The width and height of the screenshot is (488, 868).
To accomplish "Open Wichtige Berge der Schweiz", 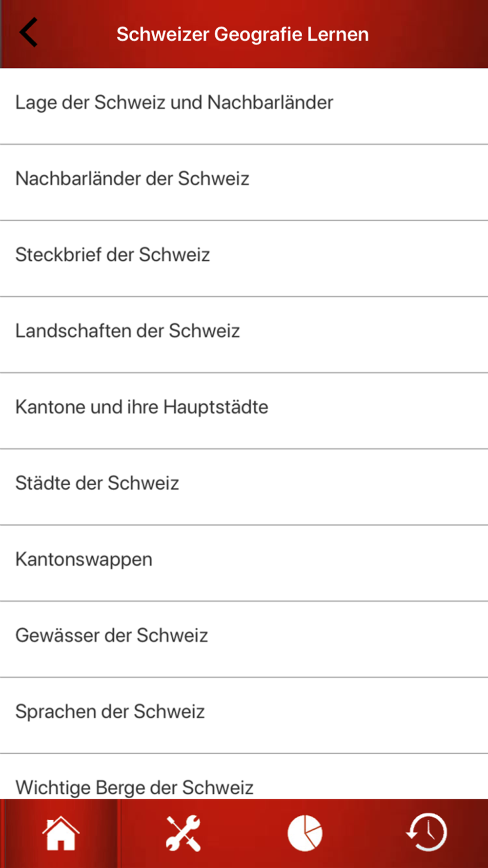I will (244, 777).
